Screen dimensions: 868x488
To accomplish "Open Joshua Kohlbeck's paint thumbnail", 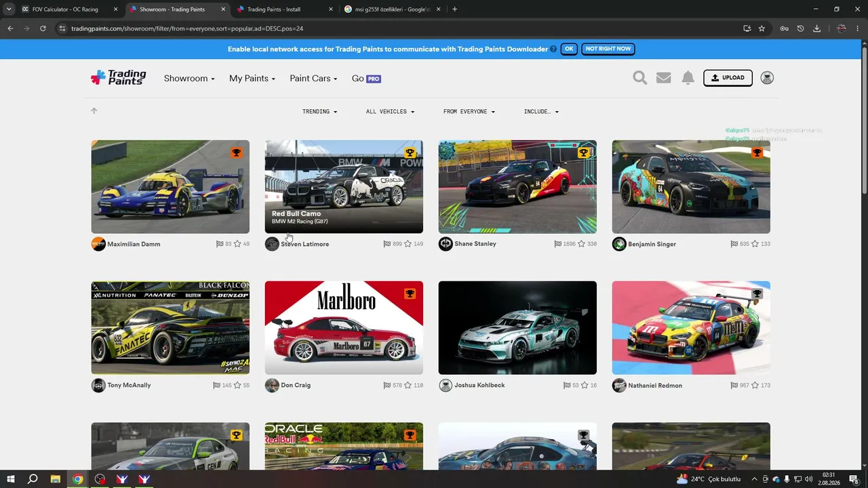I will [x=517, y=328].
